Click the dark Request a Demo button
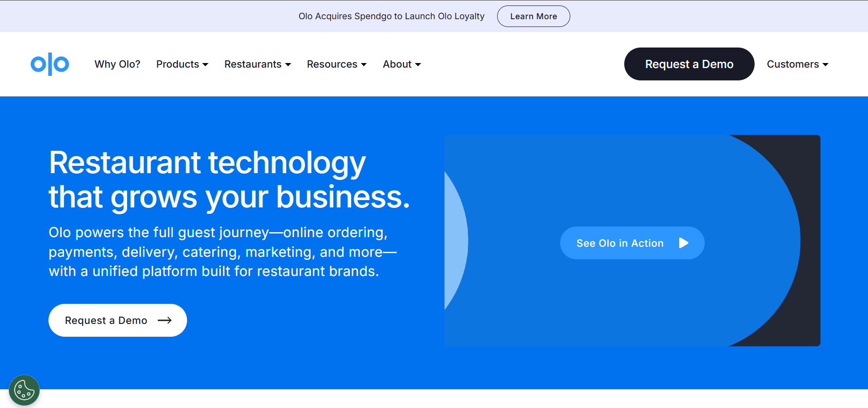This screenshot has height=408, width=868. (x=689, y=64)
